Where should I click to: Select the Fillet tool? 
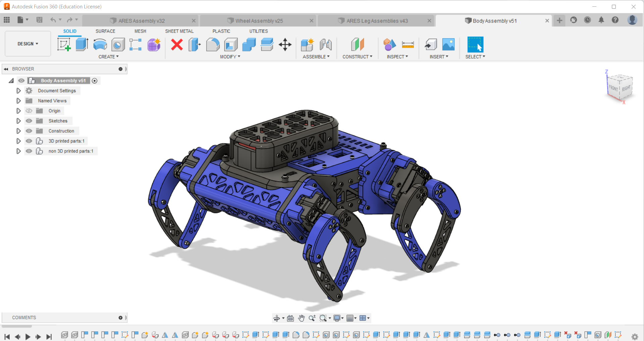click(x=213, y=44)
